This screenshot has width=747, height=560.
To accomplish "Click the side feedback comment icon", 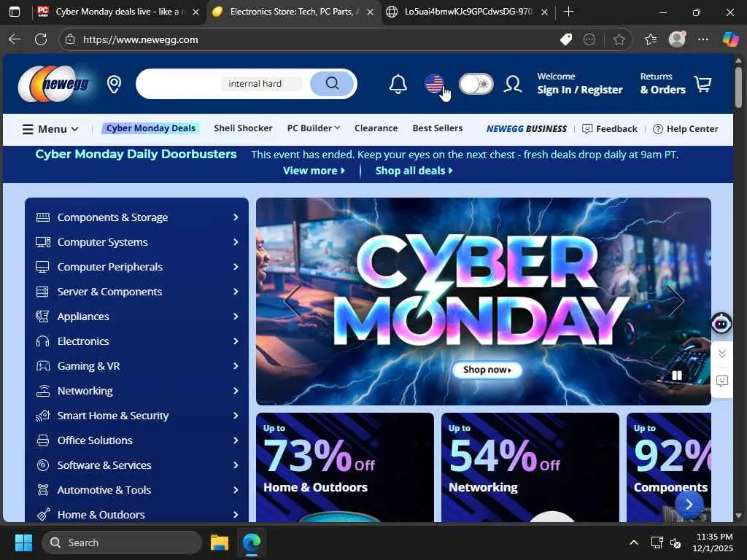I will pos(722,381).
